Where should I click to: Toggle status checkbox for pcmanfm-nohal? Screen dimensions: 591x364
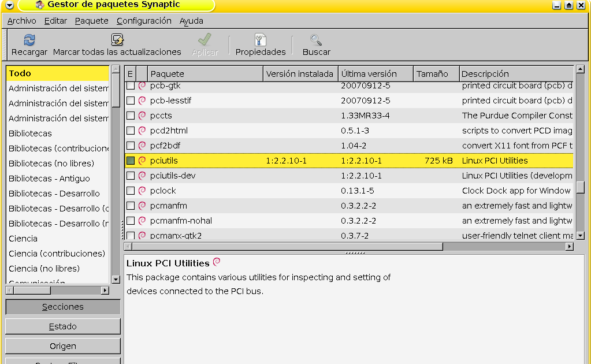[x=131, y=221]
